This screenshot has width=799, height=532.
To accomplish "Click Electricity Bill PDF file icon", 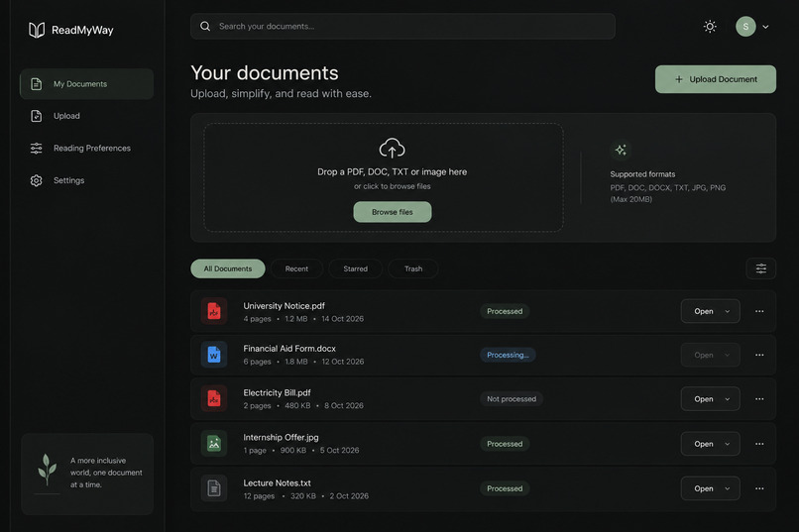I will pyautogui.click(x=214, y=398).
